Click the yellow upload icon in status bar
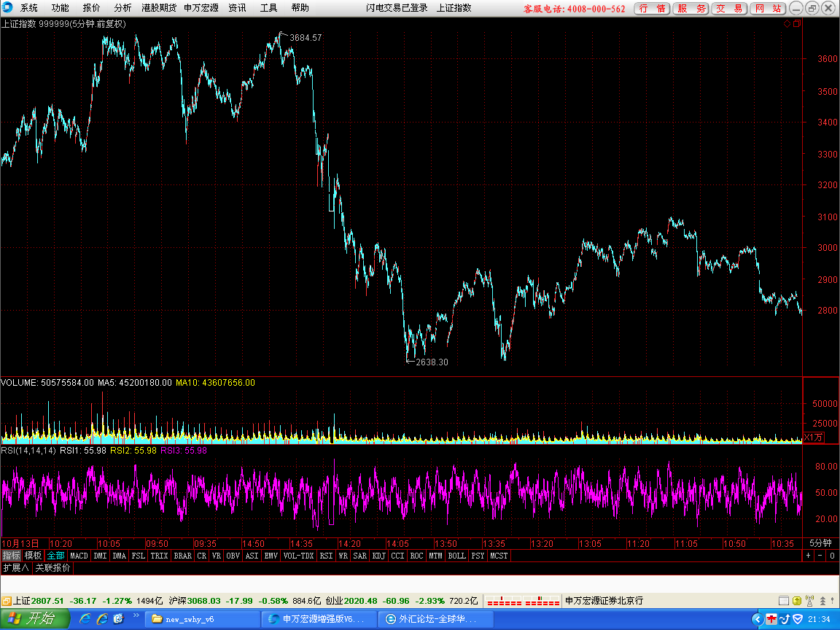The width and height of the screenshot is (840, 630). tap(796, 601)
